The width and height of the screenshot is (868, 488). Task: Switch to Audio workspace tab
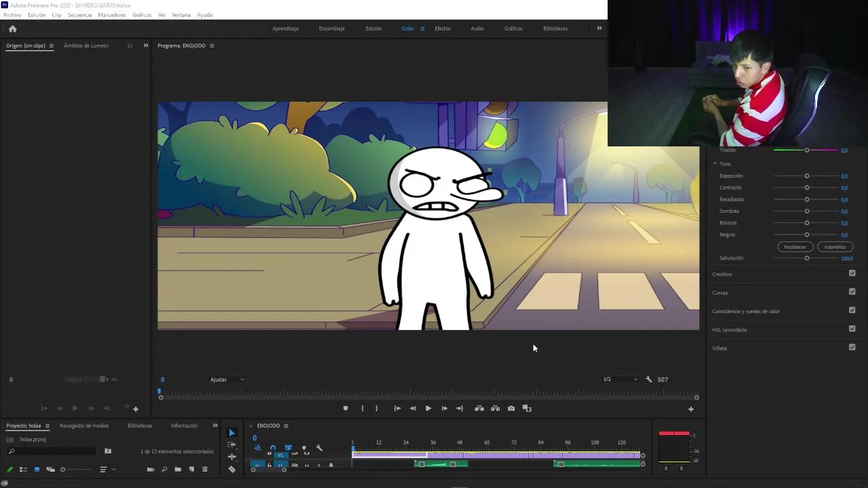(477, 28)
